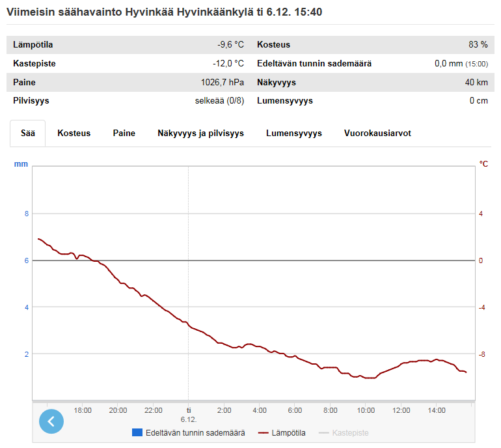
Task: Toggle the Kastepiste series label in legend
Action: click(350, 432)
